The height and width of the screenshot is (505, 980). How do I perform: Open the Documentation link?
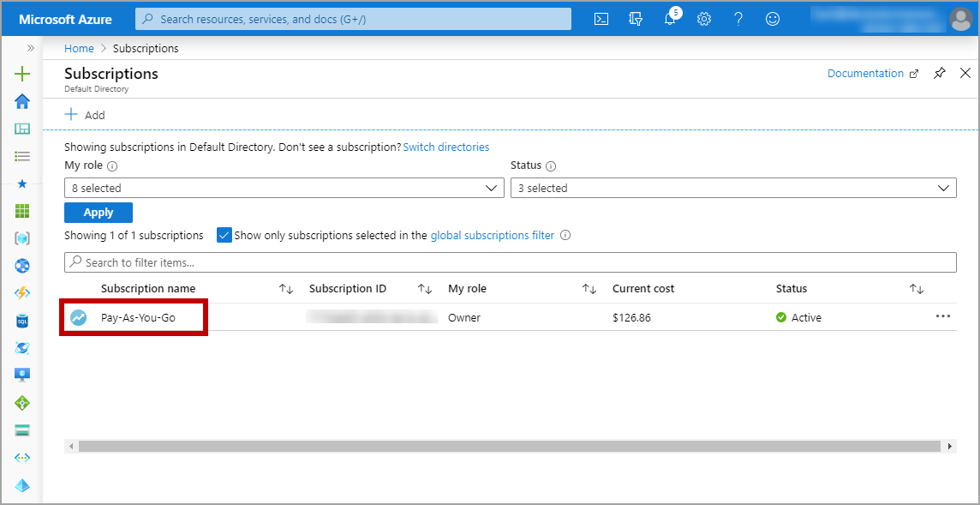[x=873, y=73]
